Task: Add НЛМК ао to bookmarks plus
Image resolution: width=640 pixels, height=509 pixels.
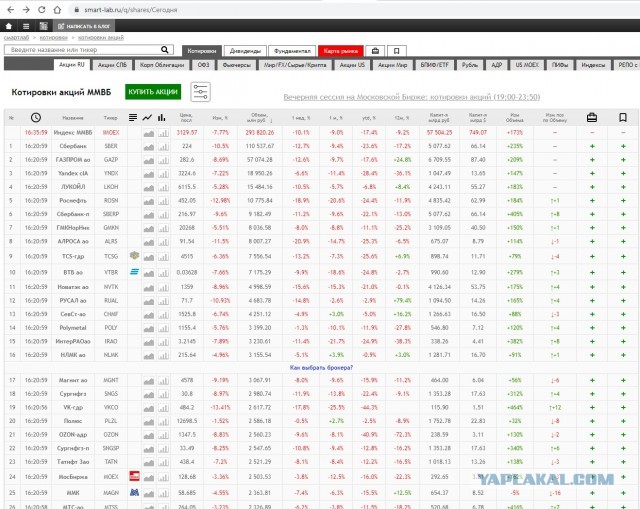Action: coord(623,355)
